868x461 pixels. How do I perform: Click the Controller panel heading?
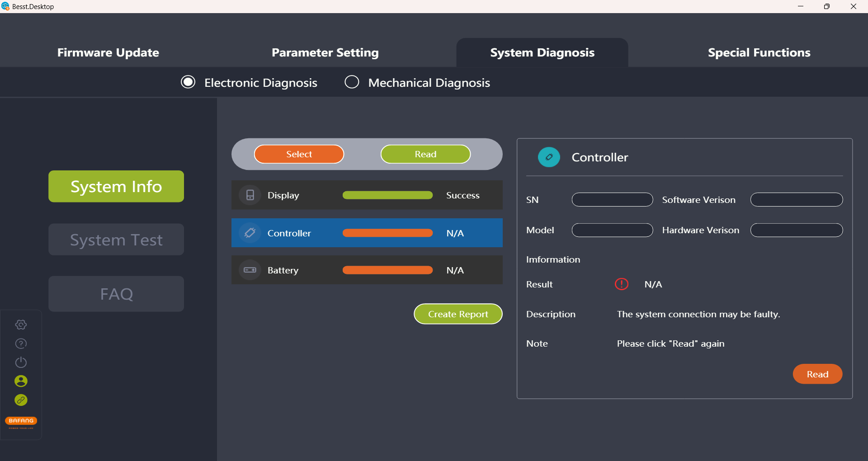pos(599,157)
